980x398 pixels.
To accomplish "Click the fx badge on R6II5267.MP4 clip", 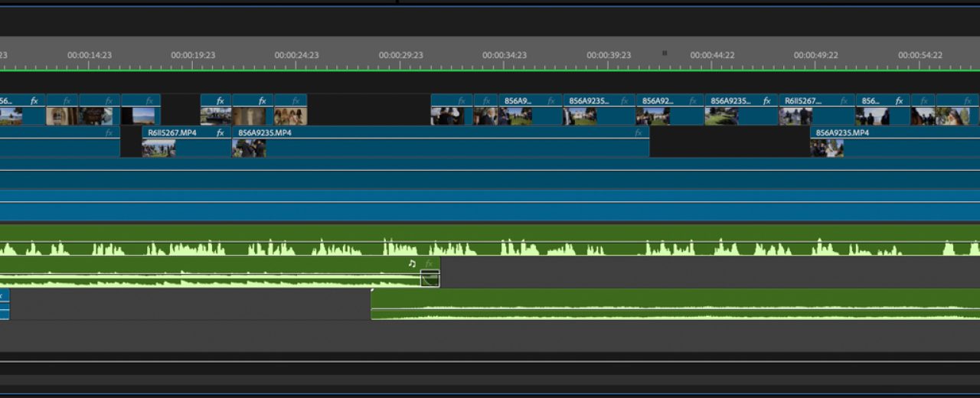I will pos(220,132).
